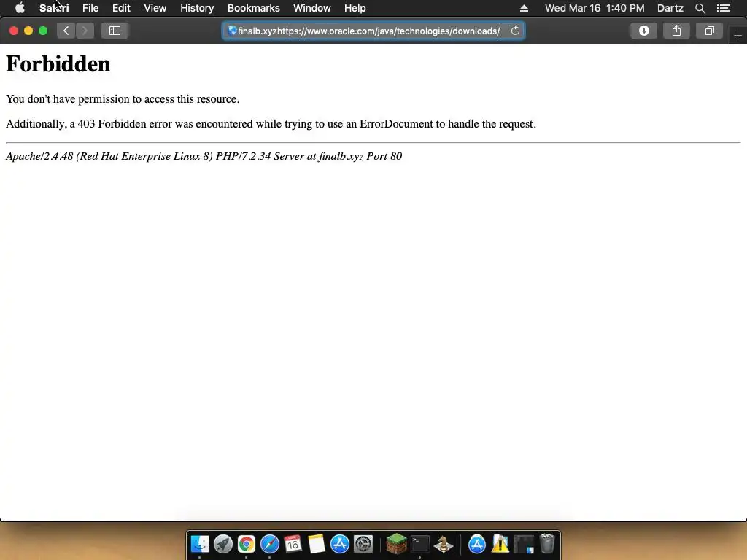Open Notification Center list icon

(x=724, y=8)
